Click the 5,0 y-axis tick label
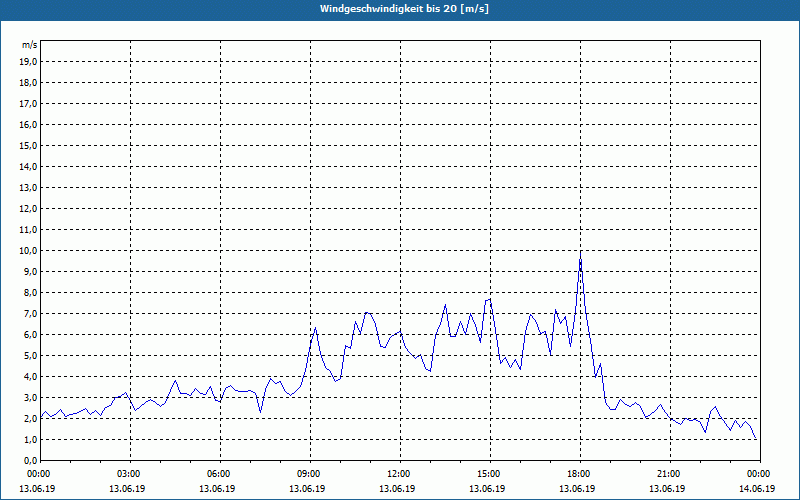Viewport: 800px width, 500px height. tap(30, 356)
